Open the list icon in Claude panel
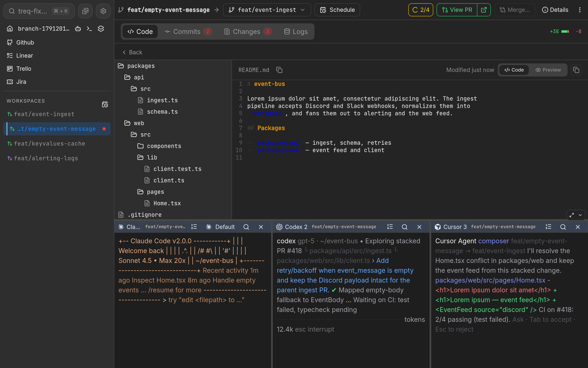588x368 pixels. pos(194,227)
